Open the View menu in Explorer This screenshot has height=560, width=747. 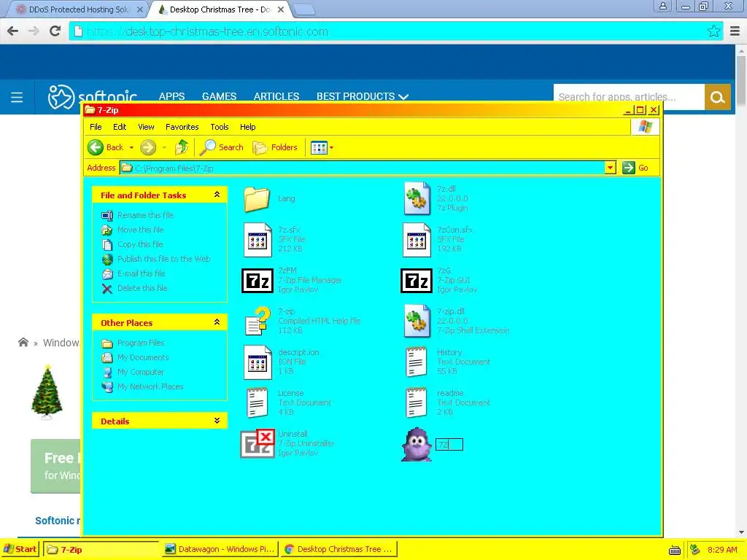coord(146,127)
